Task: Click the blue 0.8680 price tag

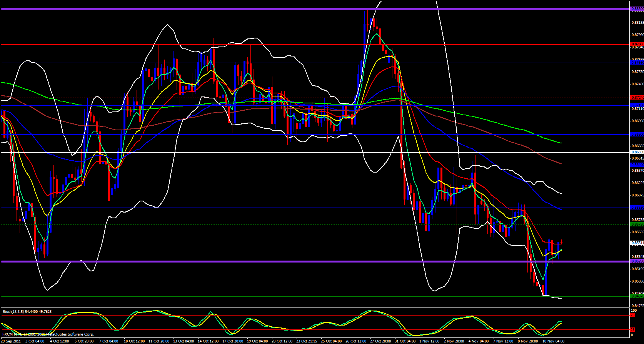Action: (x=637, y=135)
